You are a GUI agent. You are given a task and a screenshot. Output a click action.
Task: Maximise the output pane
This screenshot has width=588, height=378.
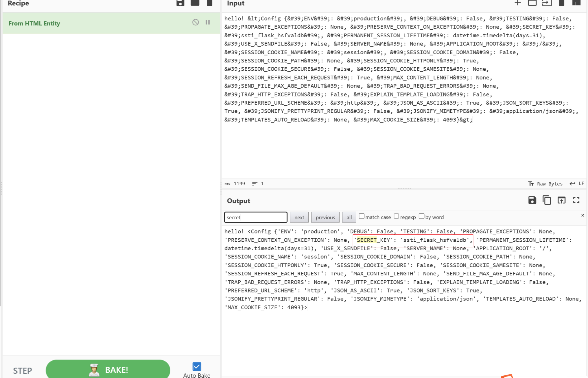pos(576,200)
